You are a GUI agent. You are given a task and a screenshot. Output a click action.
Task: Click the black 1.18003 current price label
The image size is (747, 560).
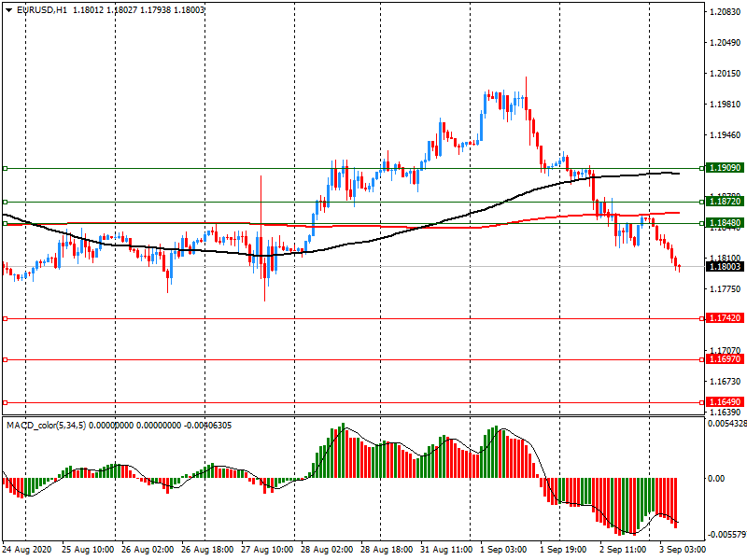point(725,267)
